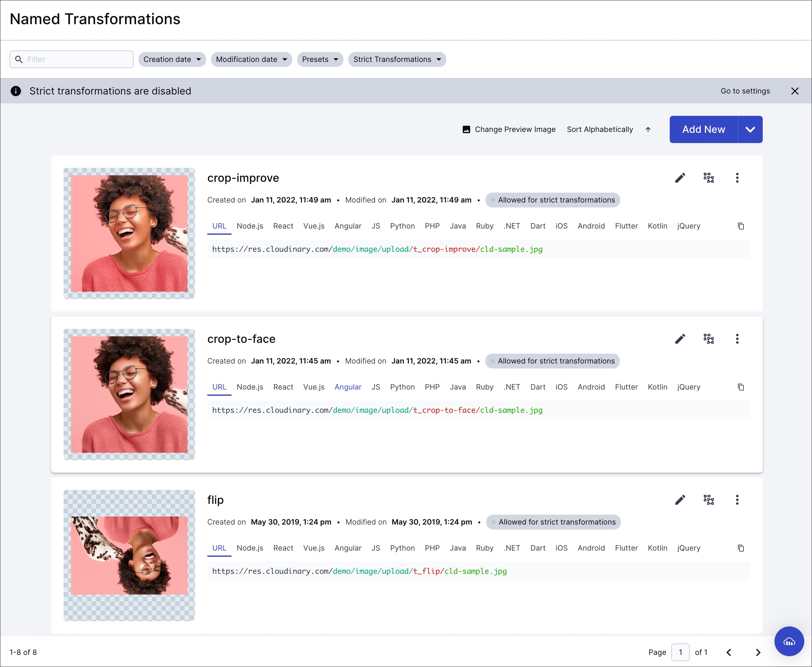Toggle Sort Alphabetically ascending order arrow
The width and height of the screenshot is (812, 667).
[x=647, y=129]
